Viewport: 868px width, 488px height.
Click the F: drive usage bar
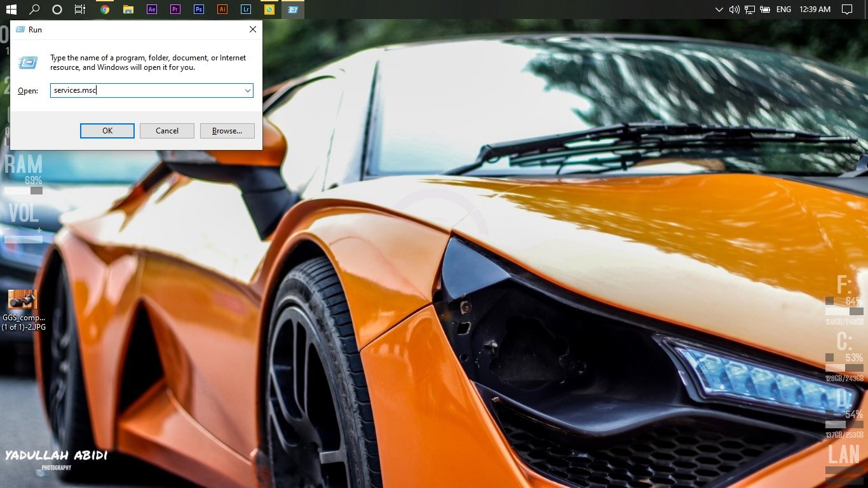(844, 312)
